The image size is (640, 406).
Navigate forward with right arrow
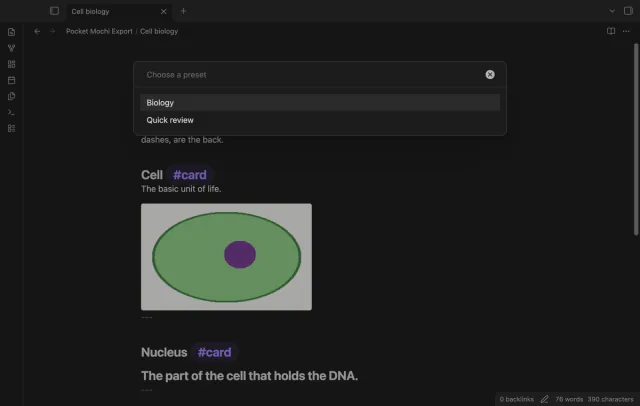click(x=52, y=31)
